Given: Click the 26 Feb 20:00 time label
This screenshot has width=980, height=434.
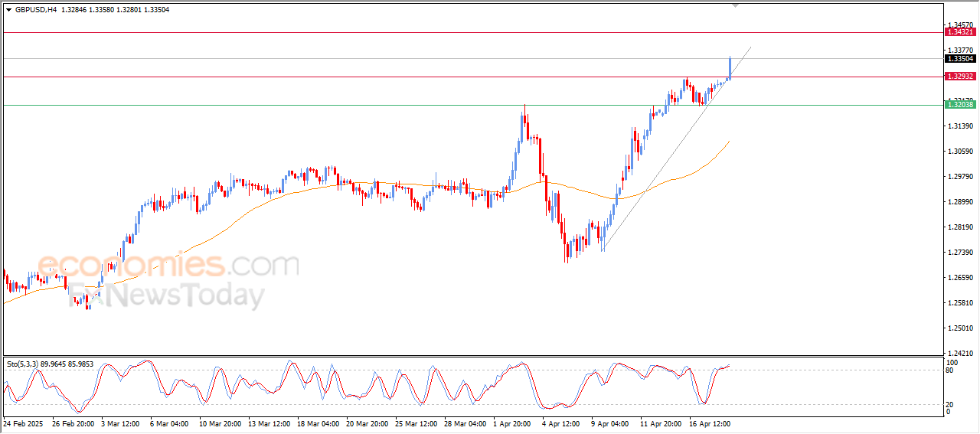Looking at the screenshot, I should point(73,423).
